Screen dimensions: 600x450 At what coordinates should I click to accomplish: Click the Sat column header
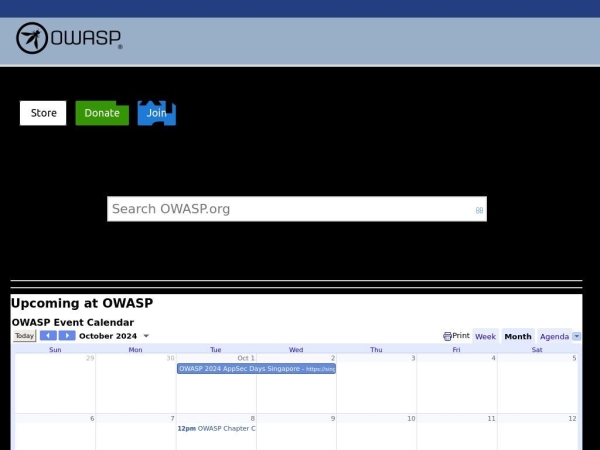pyautogui.click(x=537, y=350)
